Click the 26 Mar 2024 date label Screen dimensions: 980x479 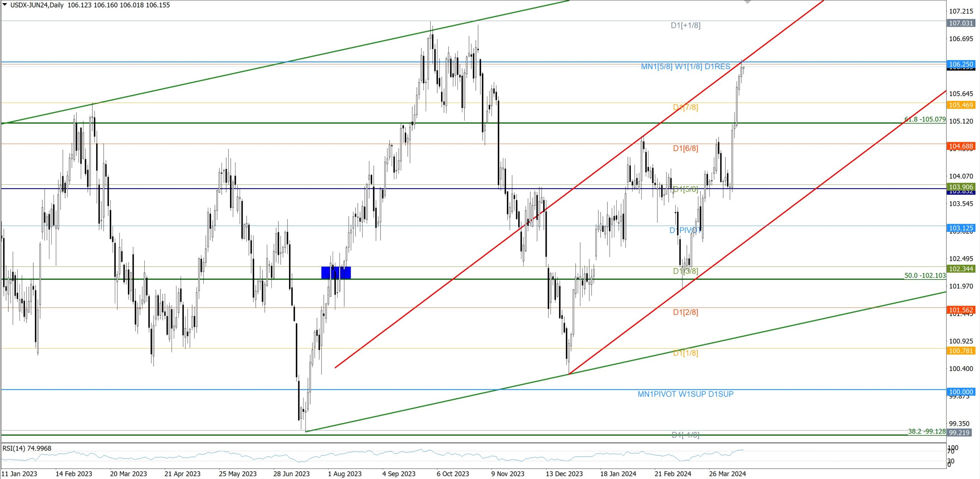[727, 474]
